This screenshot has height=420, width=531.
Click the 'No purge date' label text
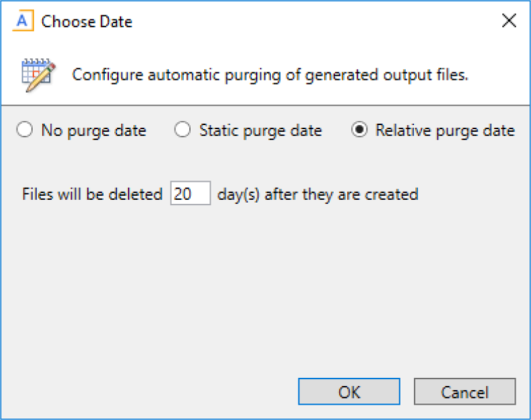[93, 131]
